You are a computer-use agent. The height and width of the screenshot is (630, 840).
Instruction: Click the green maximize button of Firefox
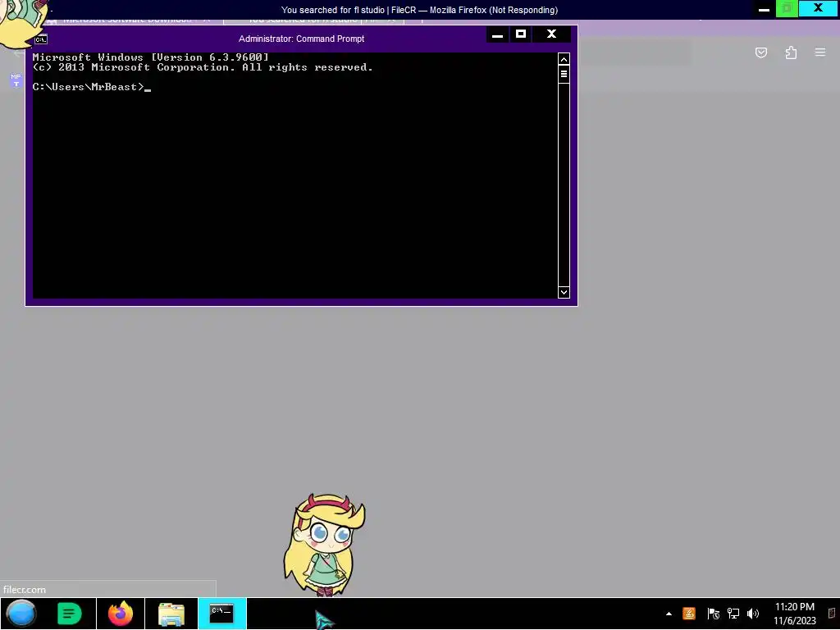point(787,8)
